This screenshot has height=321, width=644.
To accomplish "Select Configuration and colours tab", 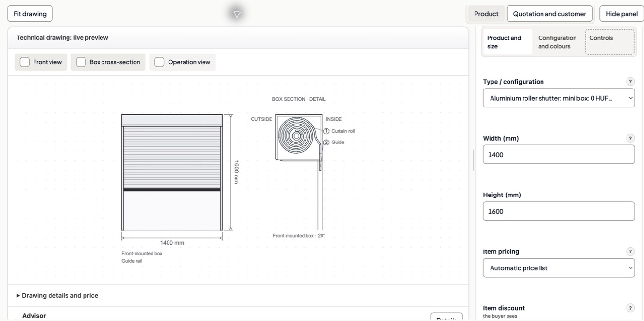I will (558, 42).
